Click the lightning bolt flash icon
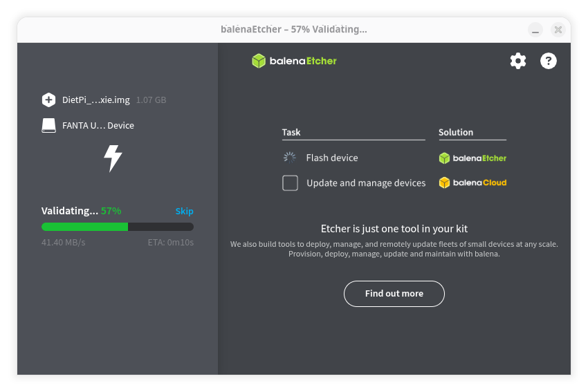The image size is (588, 392). pyautogui.click(x=113, y=158)
